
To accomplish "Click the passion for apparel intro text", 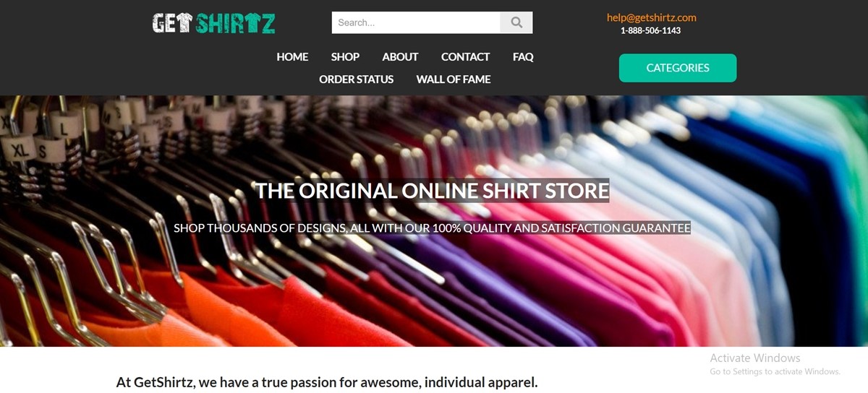I will (x=327, y=382).
